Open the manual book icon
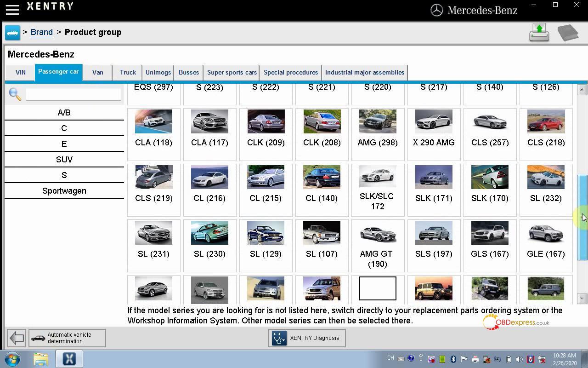The width and height of the screenshot is (588, 368). (568, 33)
